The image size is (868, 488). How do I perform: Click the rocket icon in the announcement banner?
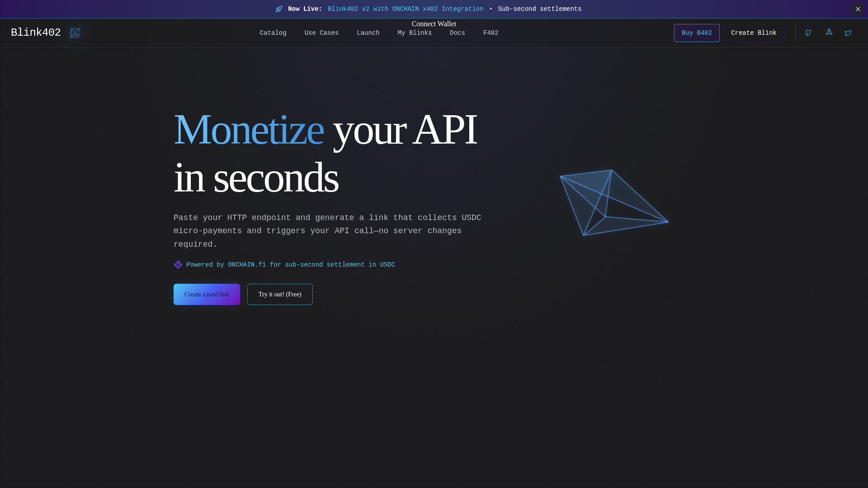(279, 9)
